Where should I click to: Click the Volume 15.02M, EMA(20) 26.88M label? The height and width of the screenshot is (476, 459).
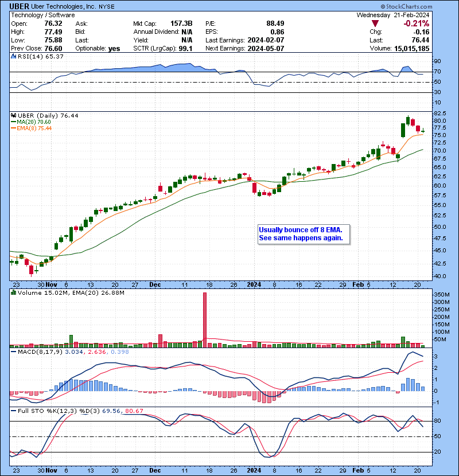pyautogui.click(x=71, y=293)
